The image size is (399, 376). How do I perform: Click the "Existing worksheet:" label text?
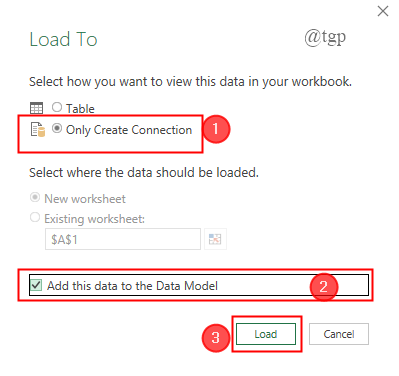click(x=95, y=219)
